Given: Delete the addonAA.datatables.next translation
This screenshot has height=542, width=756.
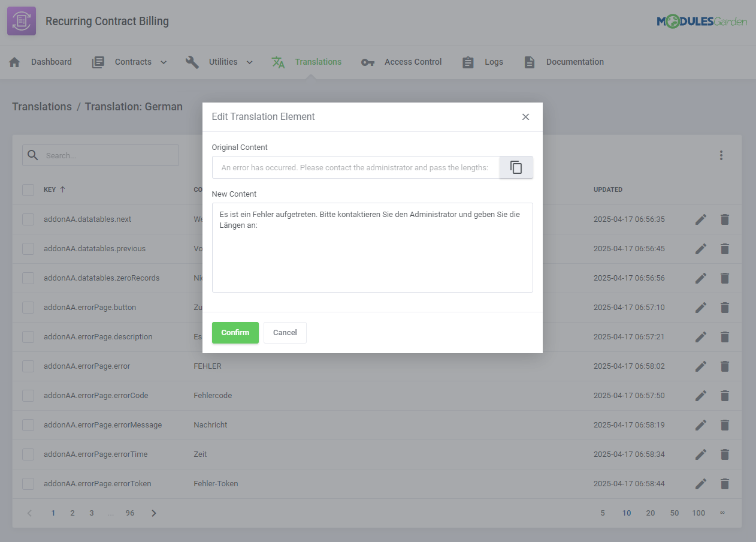Looking at the screenshot, I should tap(724, 219).
